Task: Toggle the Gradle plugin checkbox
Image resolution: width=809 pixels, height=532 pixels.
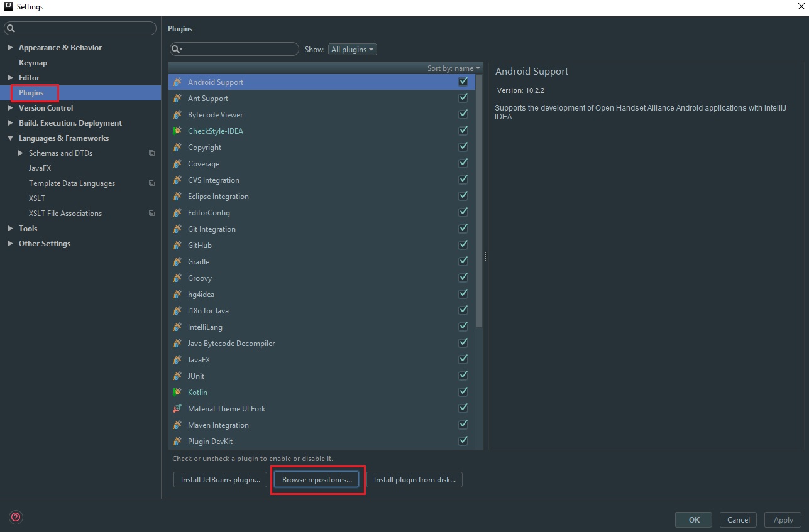Action: 463,261
